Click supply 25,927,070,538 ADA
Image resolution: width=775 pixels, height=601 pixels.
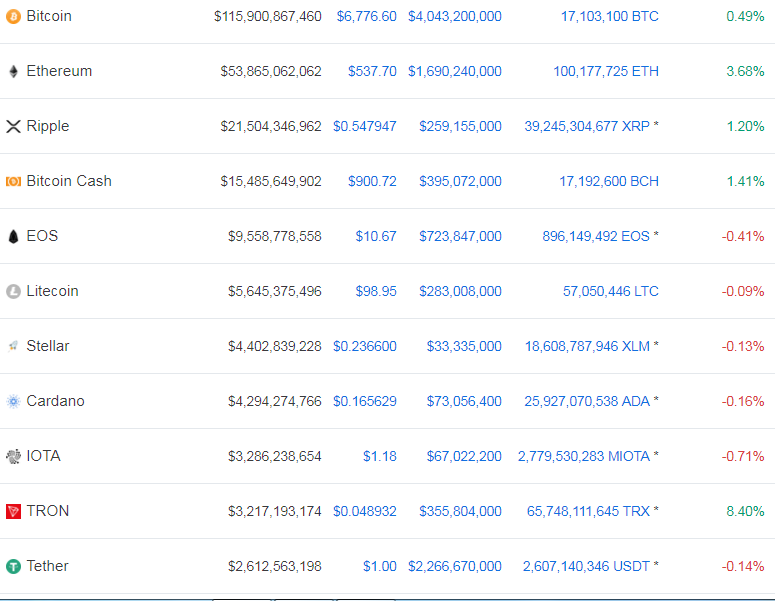point(587,401)
